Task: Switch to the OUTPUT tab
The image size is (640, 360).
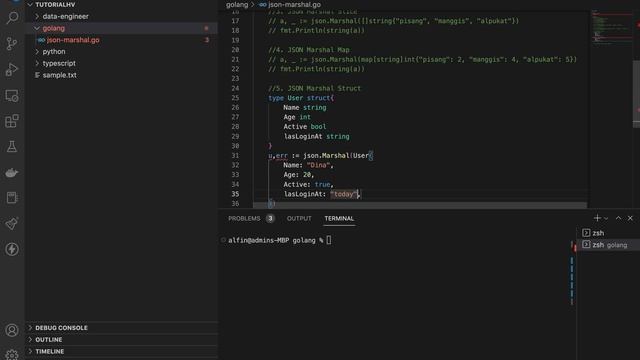Action: pos(299,218)
